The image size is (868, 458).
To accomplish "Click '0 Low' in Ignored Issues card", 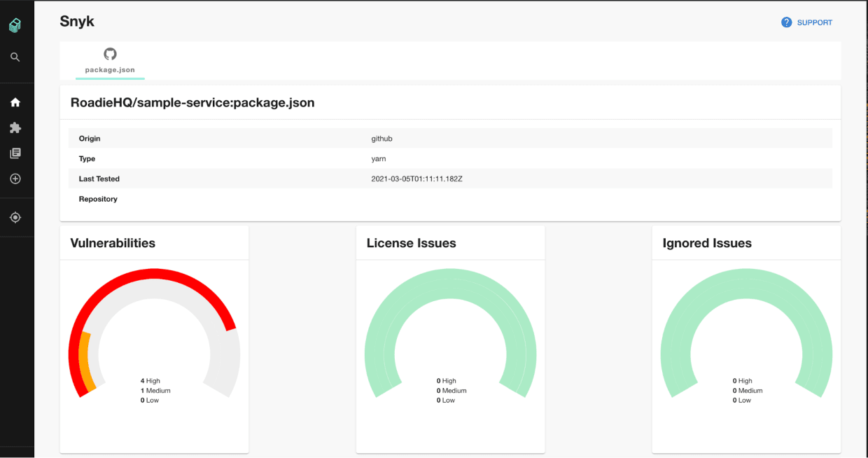I will tap(742, 401).
